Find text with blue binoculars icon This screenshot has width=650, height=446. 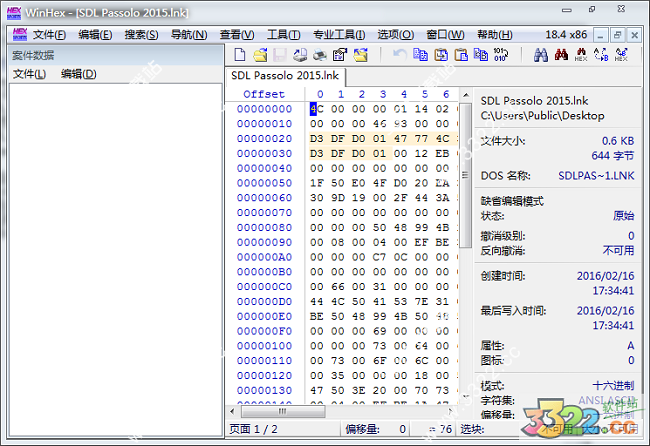[x=541, y=55]
